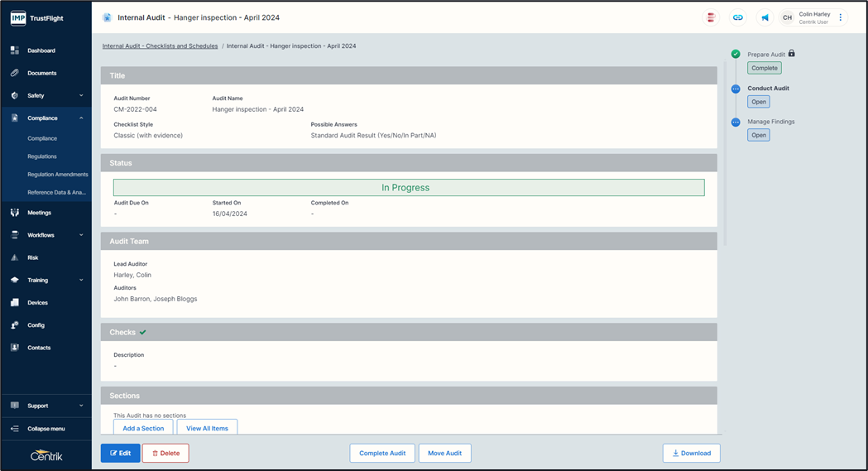Follow Internal Audit - Checklists and Schedules breadcrumb

pyautogui.click(x=160, y=46)
